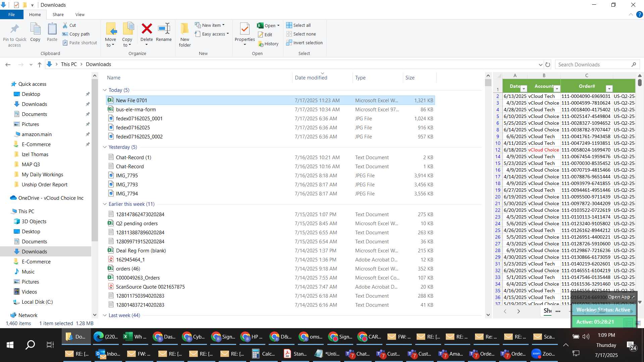Collapse Earlier this week (11) group
The height and width of the screenshot is (362, 644).
point(105,204)
